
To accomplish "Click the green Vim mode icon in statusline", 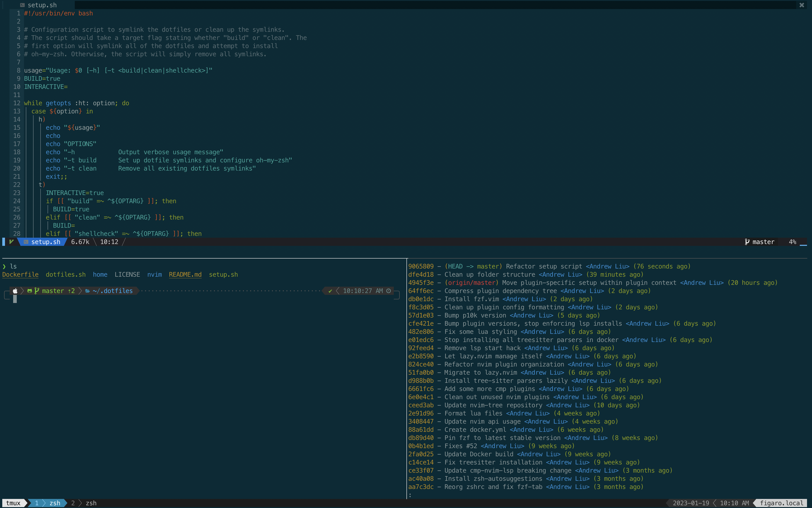I will (11, 242).
